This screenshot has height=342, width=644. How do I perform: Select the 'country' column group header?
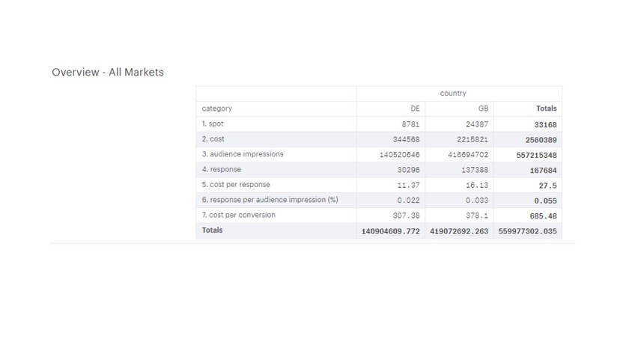coord(453,94)
